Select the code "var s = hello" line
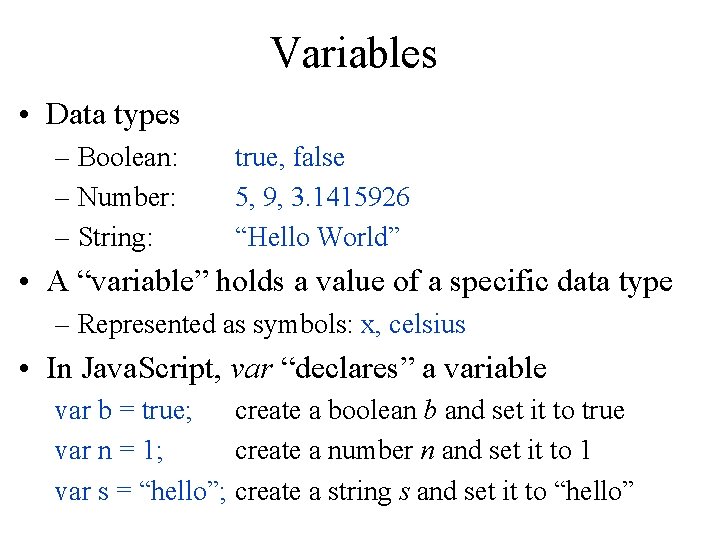The height and width of the screenshot is (540, 720). coord(140,491)
